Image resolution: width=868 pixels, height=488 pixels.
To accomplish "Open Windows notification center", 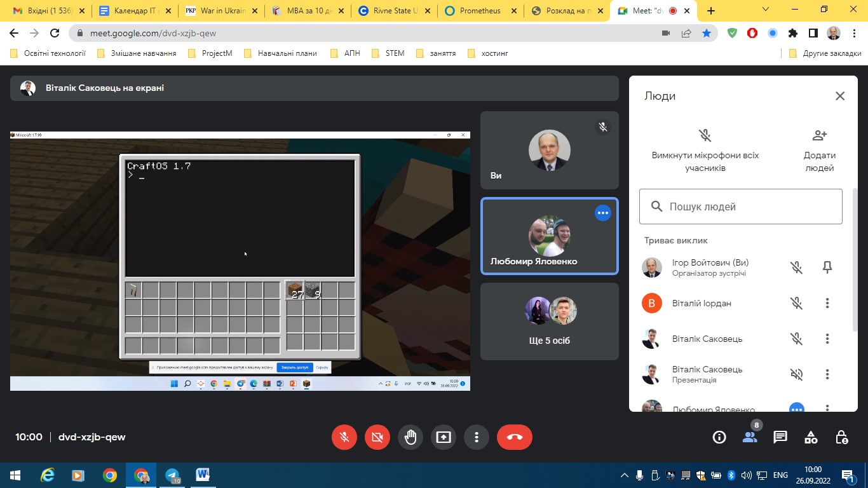I will (848, 475).
